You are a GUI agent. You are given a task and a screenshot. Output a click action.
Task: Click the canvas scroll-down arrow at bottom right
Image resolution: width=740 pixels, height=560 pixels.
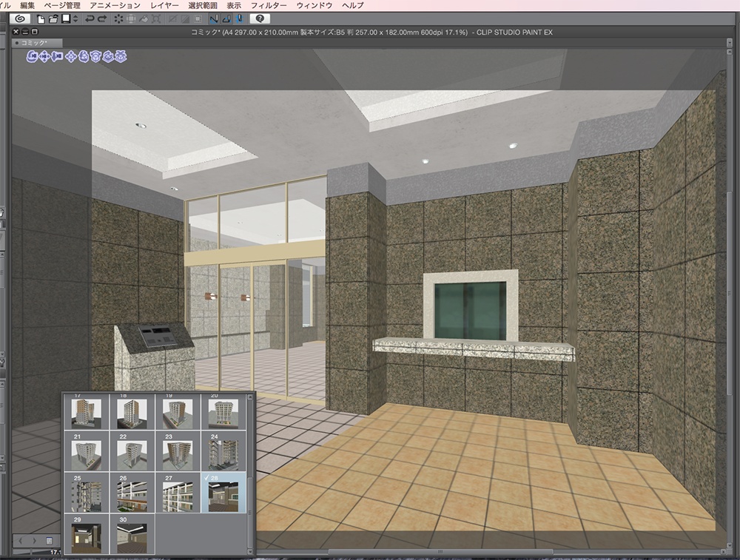click(x=730, y=544)
